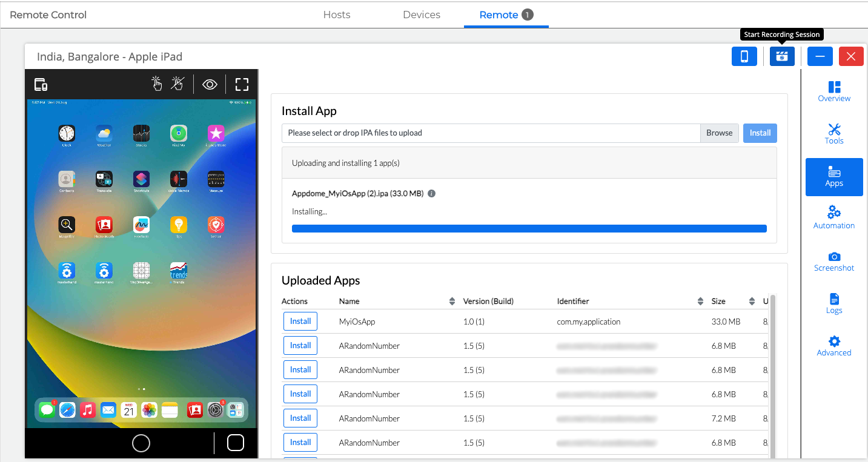Screen dimensions: 868x462
Task: Disable touch input using the crossed pointer icon
Action: (x=176, y=84)
